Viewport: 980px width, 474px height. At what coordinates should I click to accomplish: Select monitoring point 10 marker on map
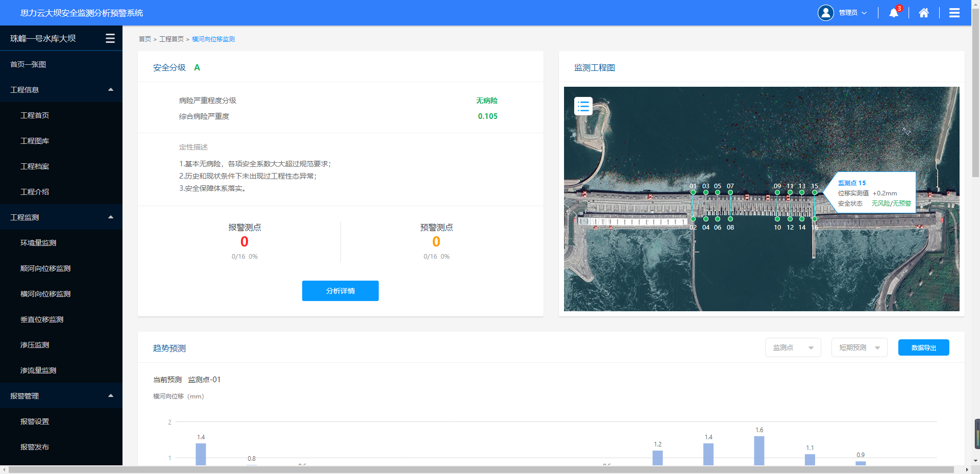click(x=777, y=219)
